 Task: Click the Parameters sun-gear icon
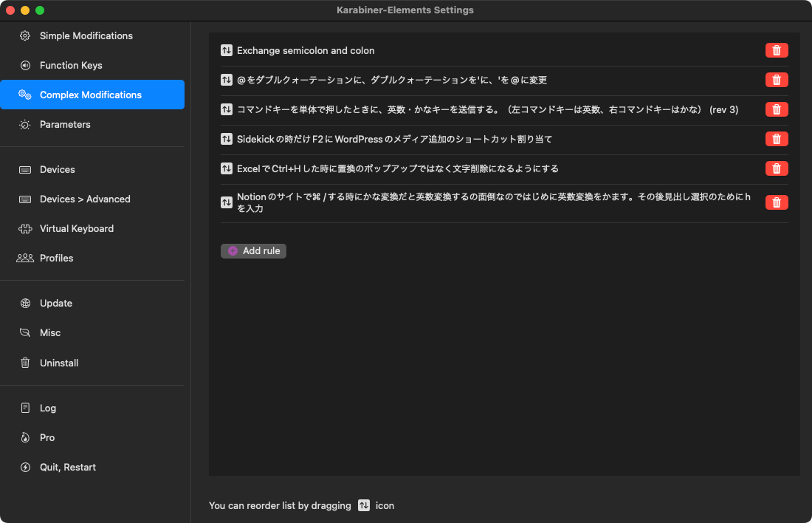(25, 124)
